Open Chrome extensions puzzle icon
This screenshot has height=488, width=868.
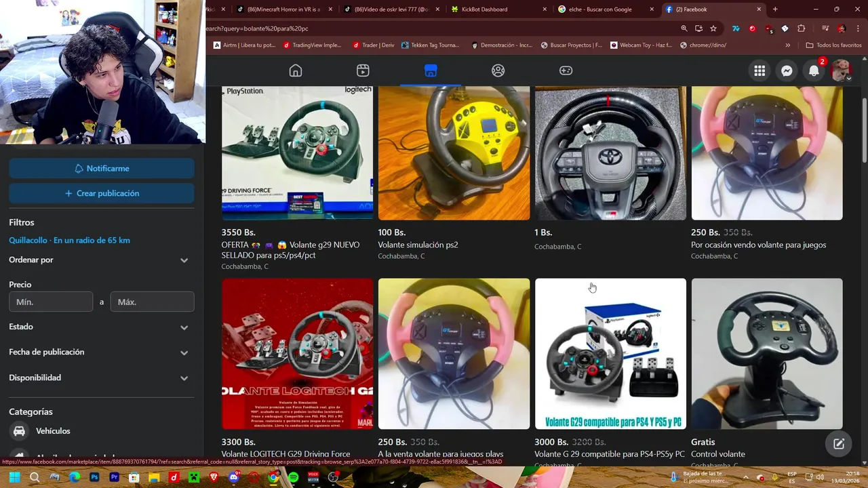click(x=802, y=28)
